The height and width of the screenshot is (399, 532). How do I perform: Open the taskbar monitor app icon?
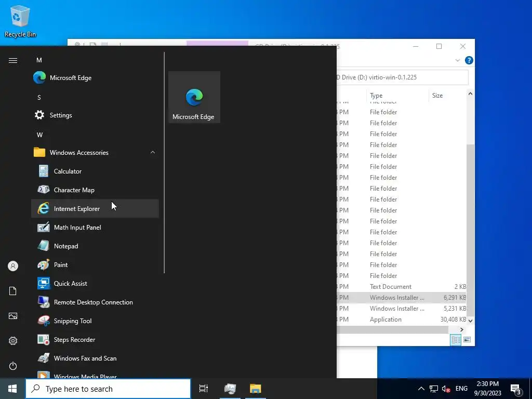230,389
